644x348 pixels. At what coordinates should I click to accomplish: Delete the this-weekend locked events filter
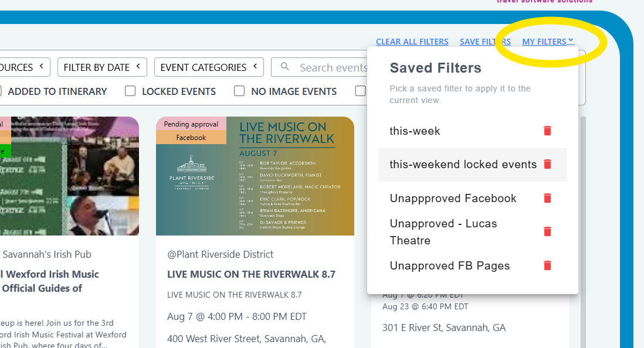click(547, 164)
